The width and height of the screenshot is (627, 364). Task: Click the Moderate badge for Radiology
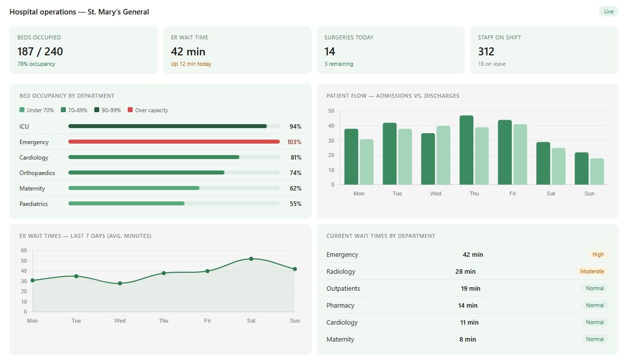tap(592, 271)
